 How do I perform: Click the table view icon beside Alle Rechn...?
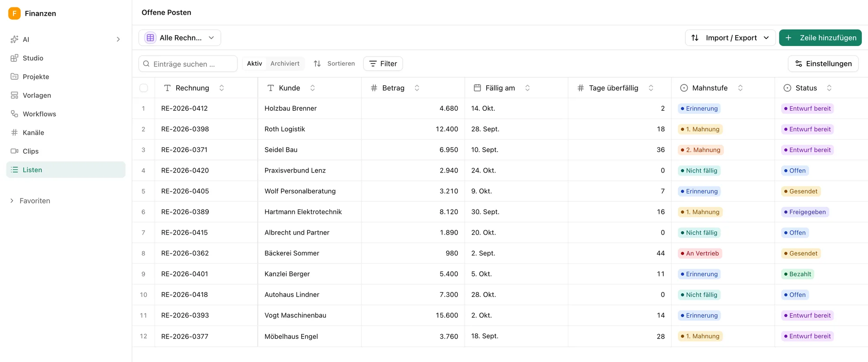[x=150, y=38]
